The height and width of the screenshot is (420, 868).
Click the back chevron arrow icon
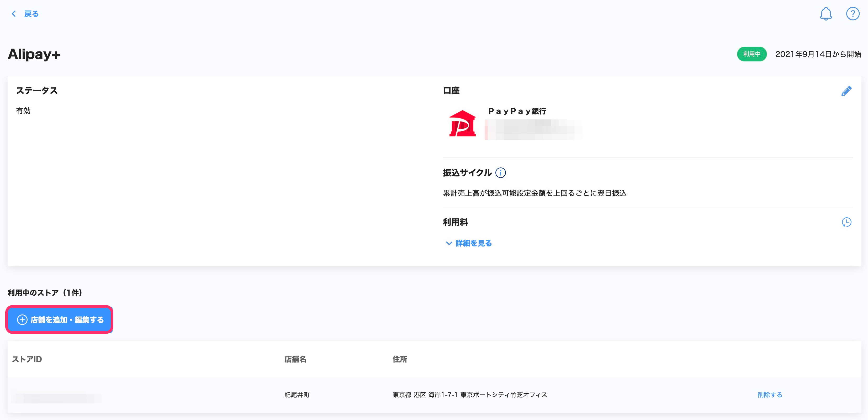14,14
